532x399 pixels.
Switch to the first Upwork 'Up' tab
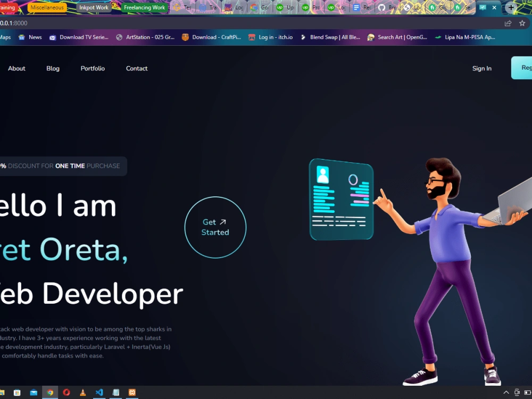[285, 7]
